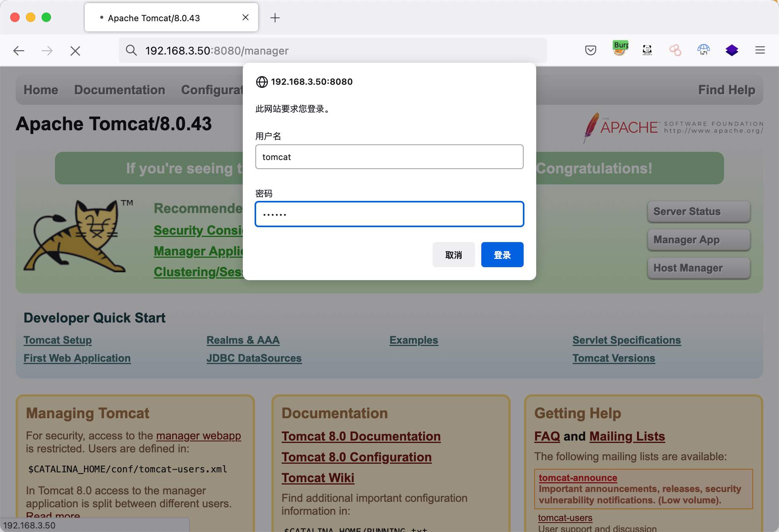This screenshot has width=779, height=532.
Task: Stop page loading with X button
Action: coord(75,51)
